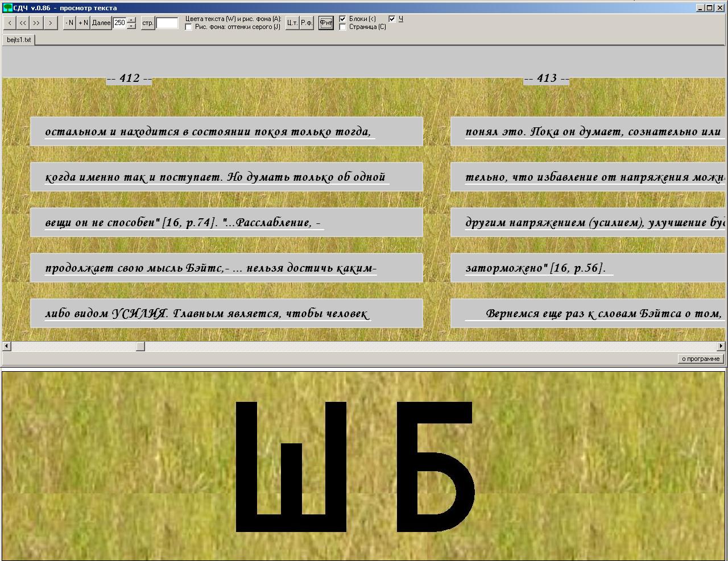Open the 'Фнт' font button

point(326,23)
